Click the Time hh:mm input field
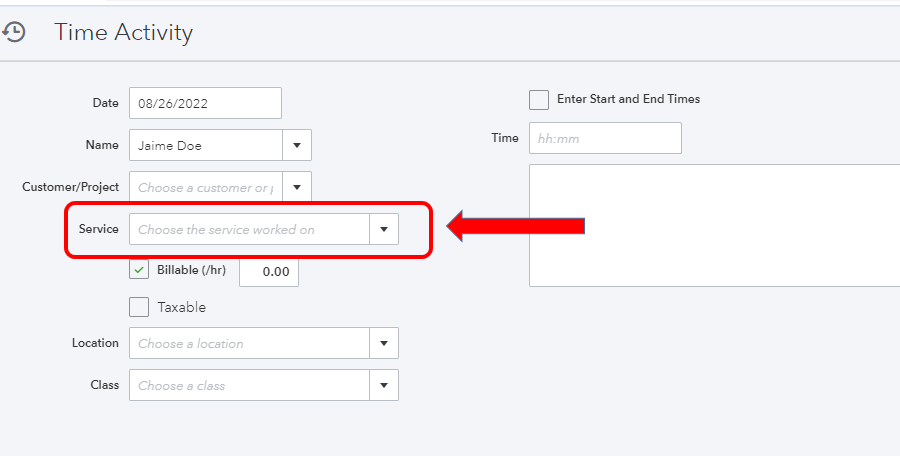The image size is (900, 456). coord(606,138)
